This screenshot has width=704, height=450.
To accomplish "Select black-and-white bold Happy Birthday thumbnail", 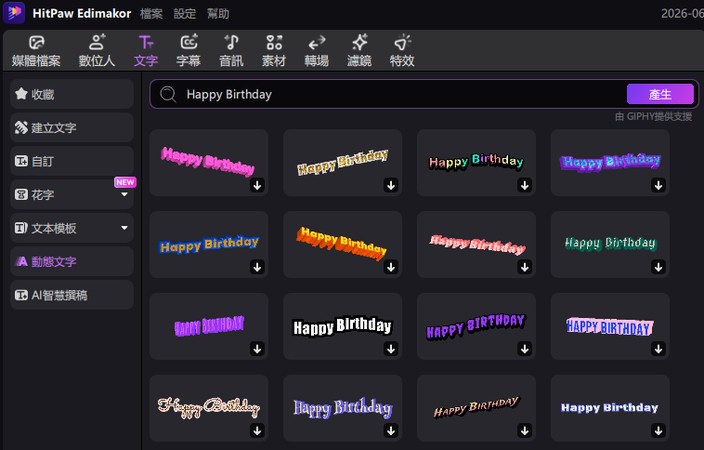I will [x=343, y=326].
